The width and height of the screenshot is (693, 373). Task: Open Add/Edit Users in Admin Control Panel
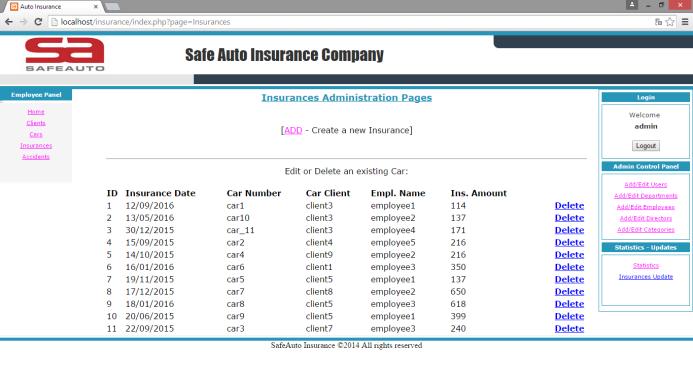(x=646, y=184)
